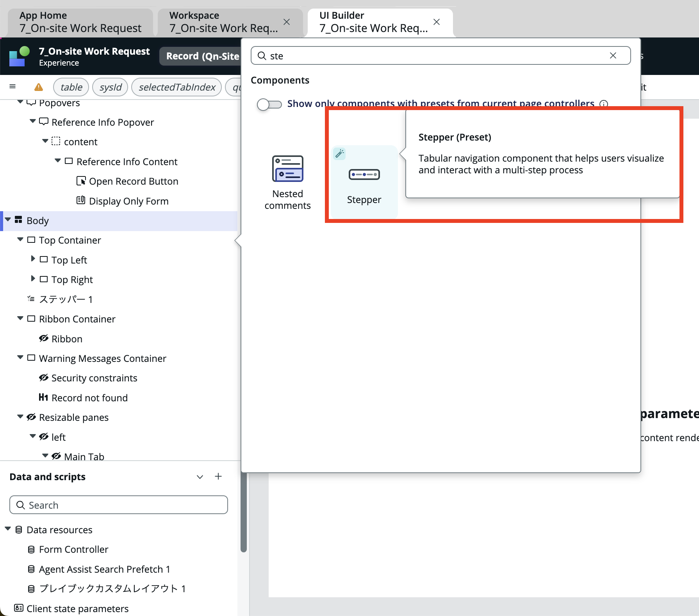Click the Reference Info Popover icon
Image resolution: width=699 pixels, height=616 pixels.
pyautogui.click(x=44, y=121)
